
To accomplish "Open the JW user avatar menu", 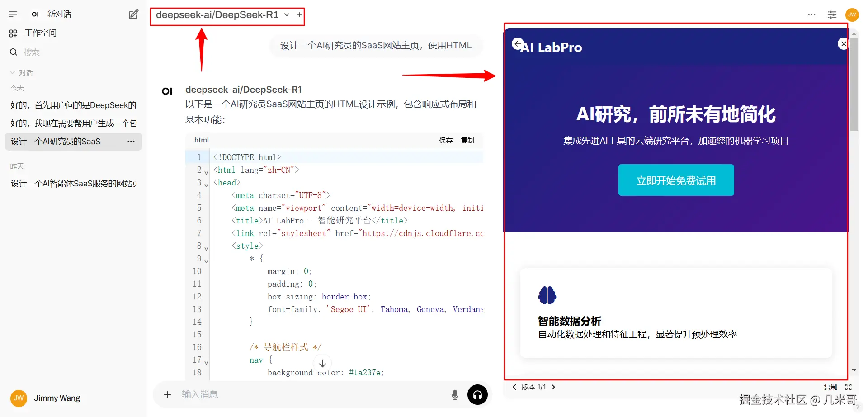I will click(x=852, y=14).
